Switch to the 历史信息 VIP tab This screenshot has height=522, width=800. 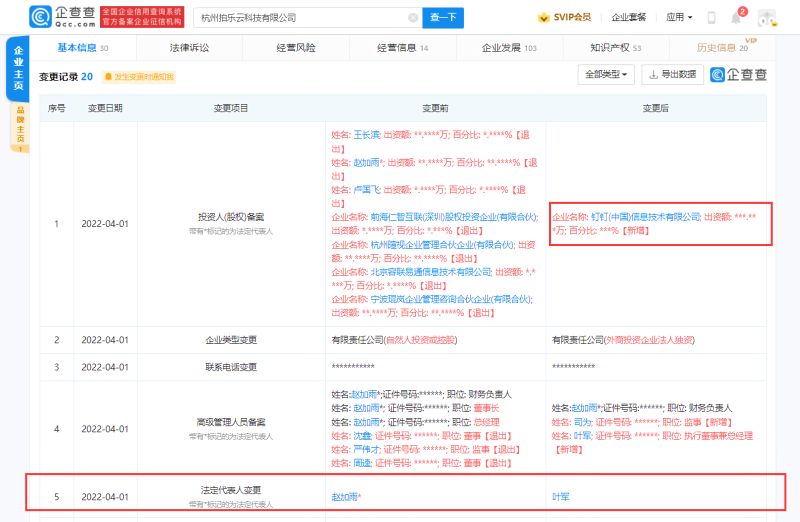point(722,48)
